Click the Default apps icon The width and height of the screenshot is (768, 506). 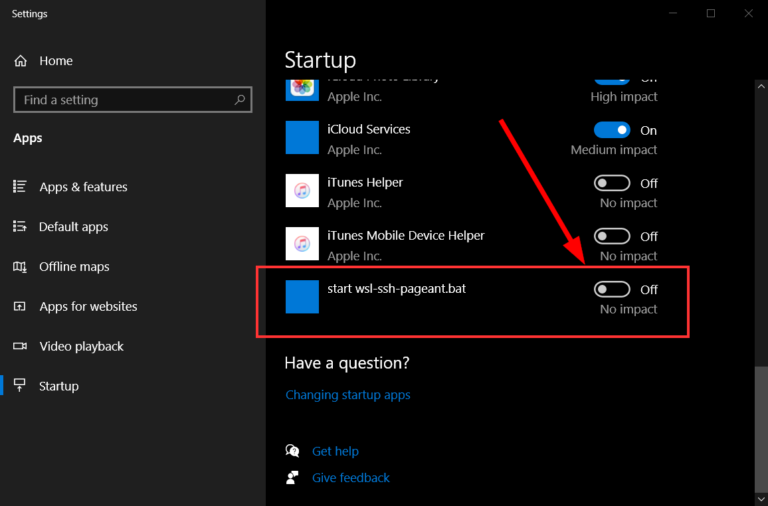coord(20,226)
